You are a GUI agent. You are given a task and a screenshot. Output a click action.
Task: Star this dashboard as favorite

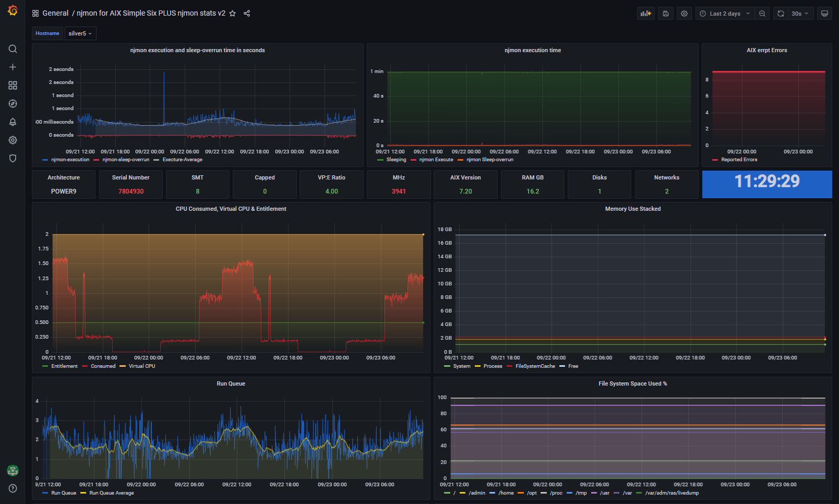pos(233,14)
